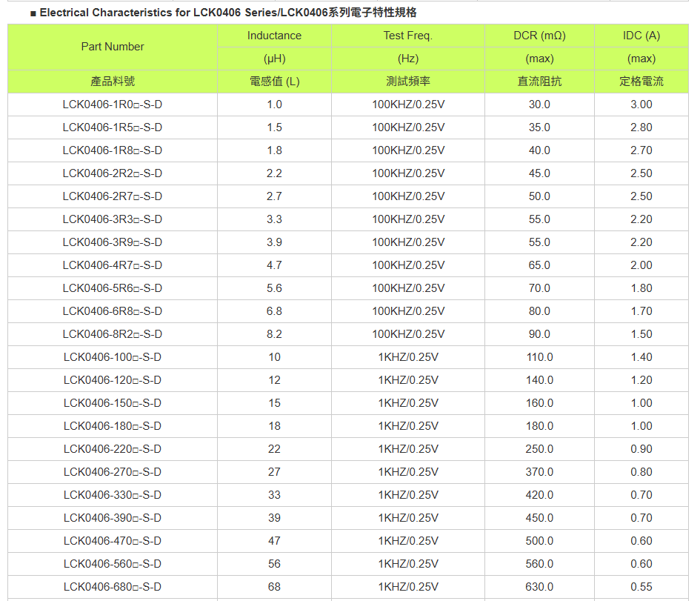Click IDC value 1.20
This screenshot has width=700, height=601.
click(641, 380)
